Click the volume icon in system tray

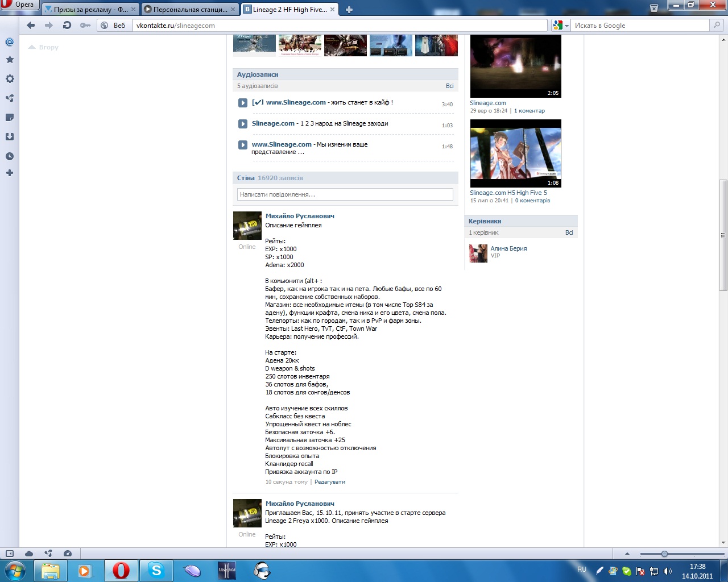(x=668, y=571)
